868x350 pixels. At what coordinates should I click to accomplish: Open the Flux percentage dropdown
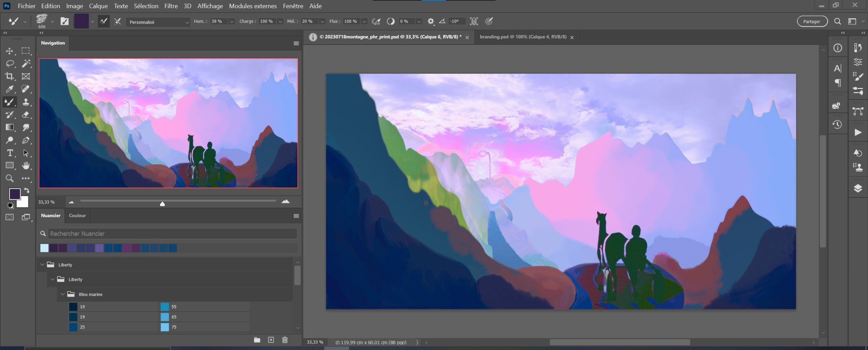(364, 22)
